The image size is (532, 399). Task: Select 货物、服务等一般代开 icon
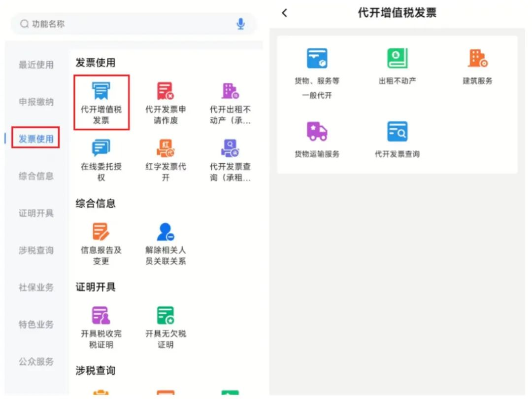[317, 58]
